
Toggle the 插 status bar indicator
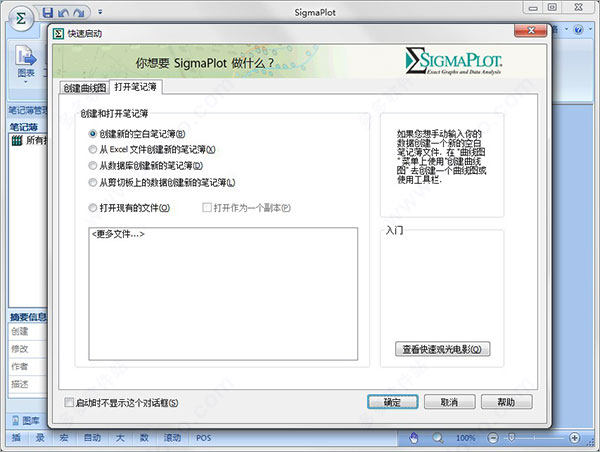click(x=16, y=438)
